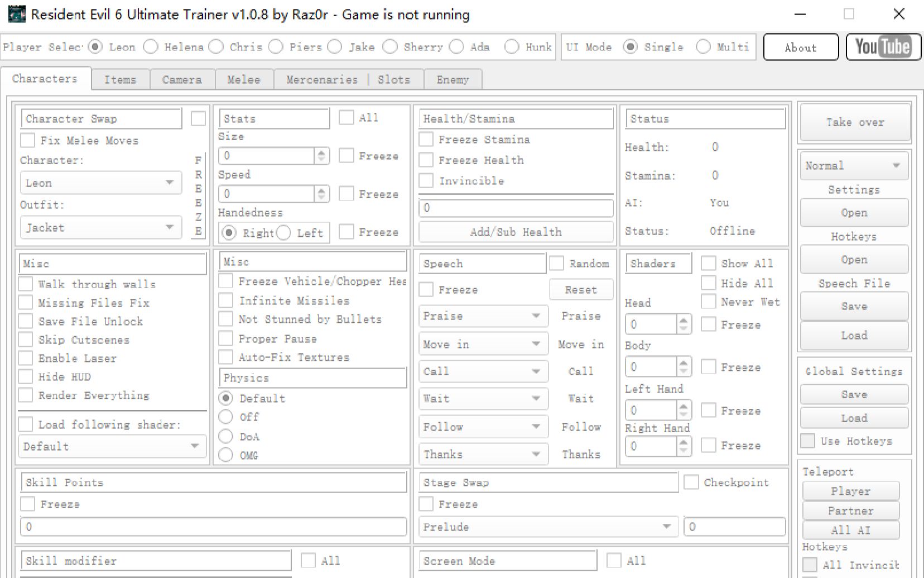
Task: Open the Prelude stage dropdown
Action: click(548, 527)
